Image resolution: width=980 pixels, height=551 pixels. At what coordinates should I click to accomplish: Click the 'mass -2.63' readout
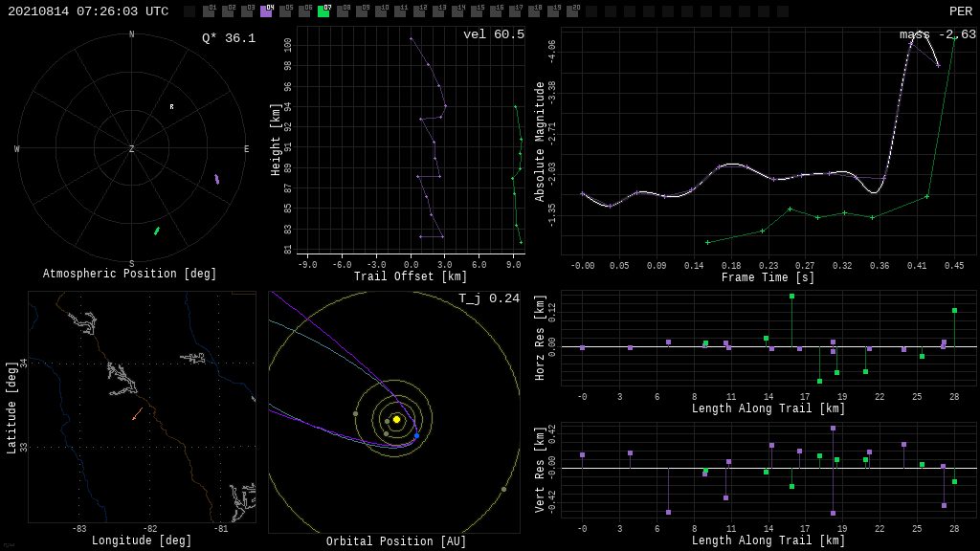(937, 34)
